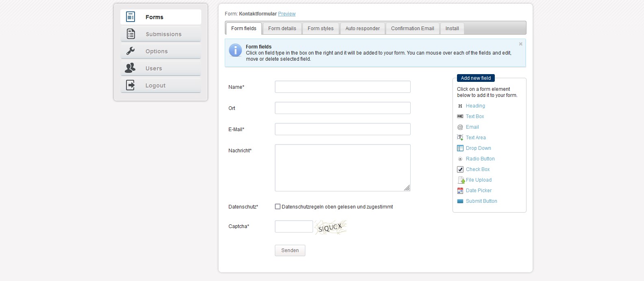Click the Check Box field icon
This screenshot has width=644, height=281.
coord(460,169)
